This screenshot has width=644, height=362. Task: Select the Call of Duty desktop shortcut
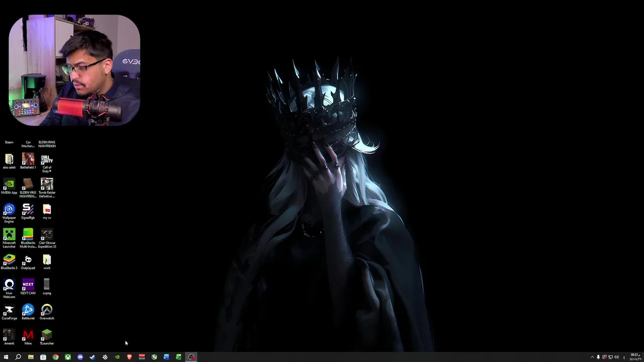click(47, 163)
